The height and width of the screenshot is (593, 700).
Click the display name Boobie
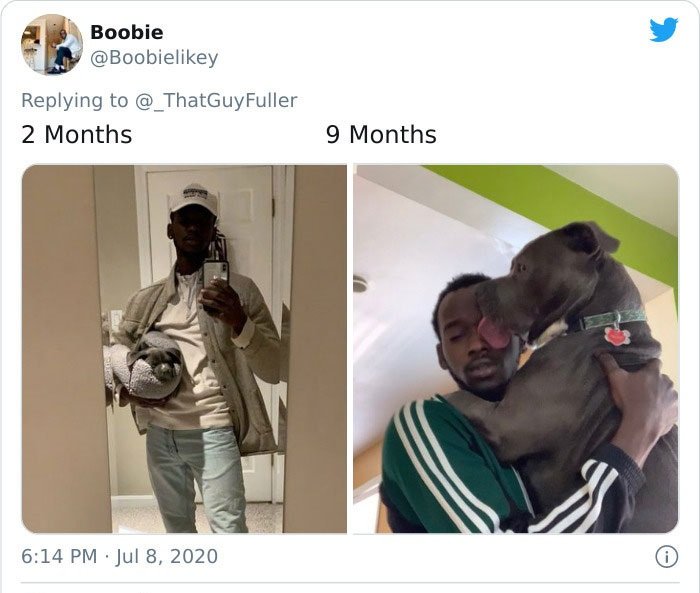click(x=127, y=32)
